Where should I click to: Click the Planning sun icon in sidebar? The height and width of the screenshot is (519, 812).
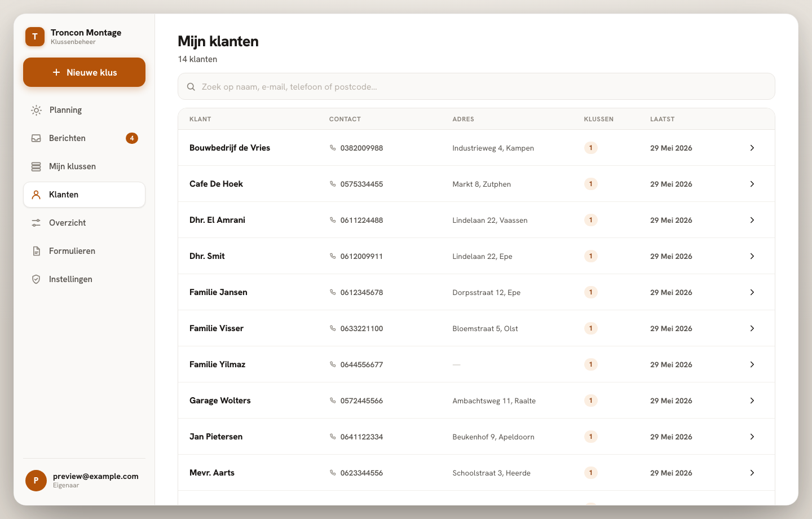pos(36,110)
